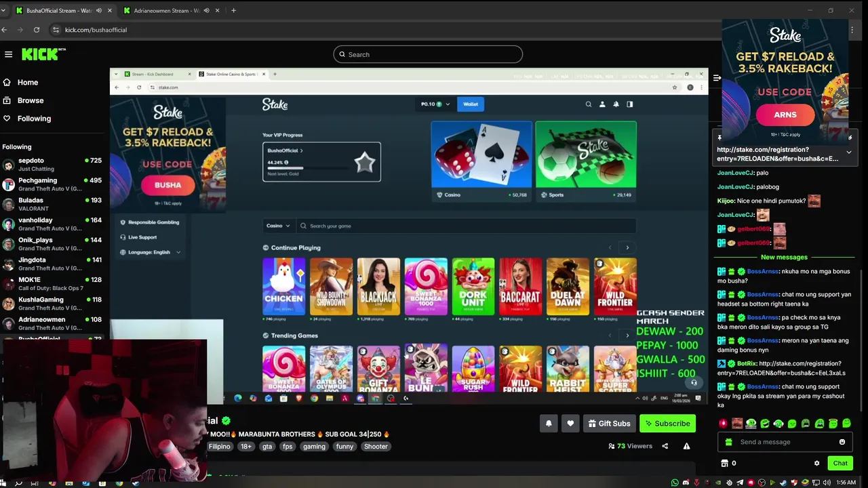This screenshot has width=868, height=488.
Task: Click the volume speaker tray icon
Action: [826, 483]
